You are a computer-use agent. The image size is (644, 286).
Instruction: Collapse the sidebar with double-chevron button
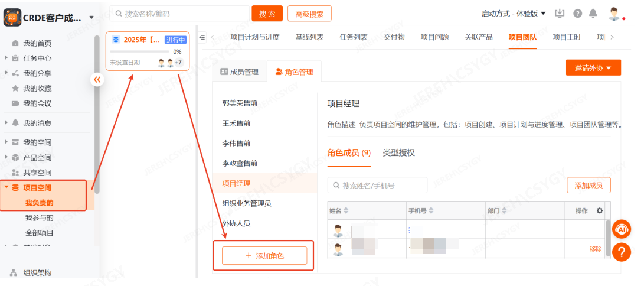(97, 80)
